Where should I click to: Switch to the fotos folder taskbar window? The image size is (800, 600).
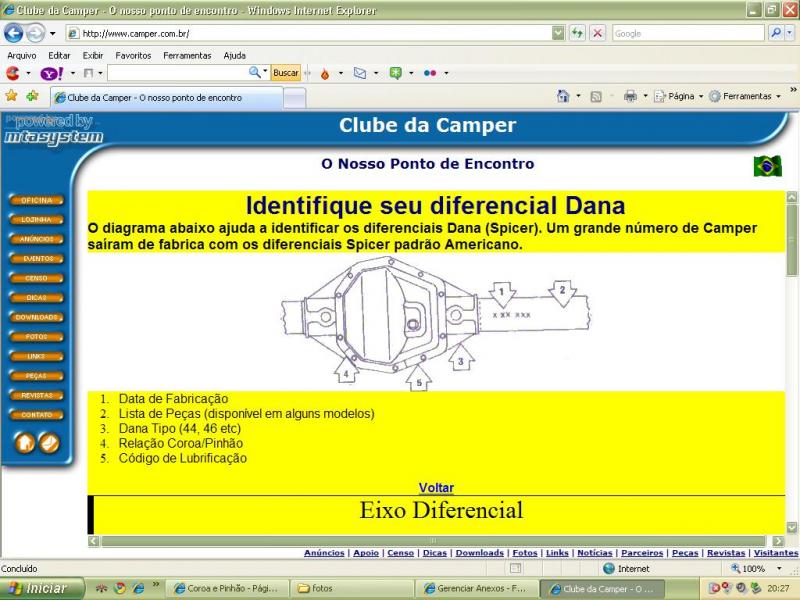point(351,589)
